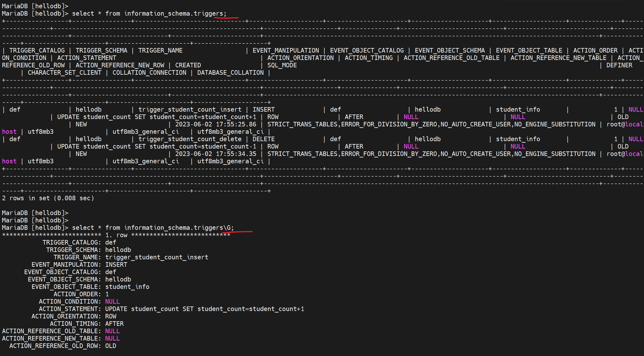
Task: Click the UPDATE statement ending with student_count-1
Action: point(157,146)
